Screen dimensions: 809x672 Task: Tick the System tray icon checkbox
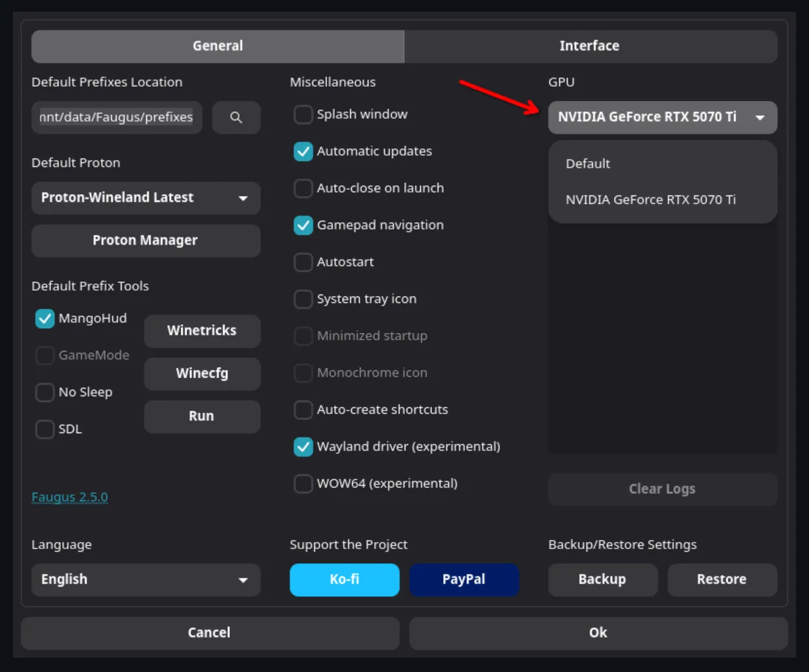tap(303, 299)
